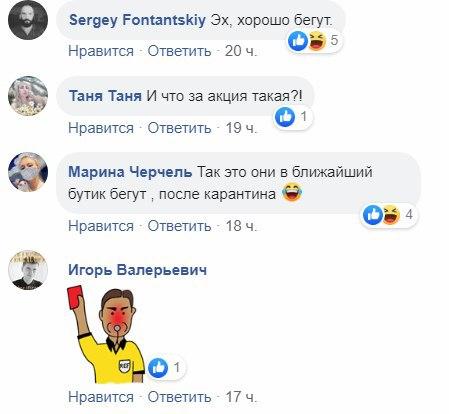Open Игорь Валерьевич profile name link
Image resolution: width=449 pixels, height=414 pixels.
point(138,270)
